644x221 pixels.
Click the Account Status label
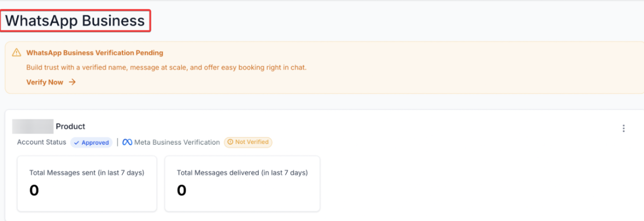[x=41, y=142]
